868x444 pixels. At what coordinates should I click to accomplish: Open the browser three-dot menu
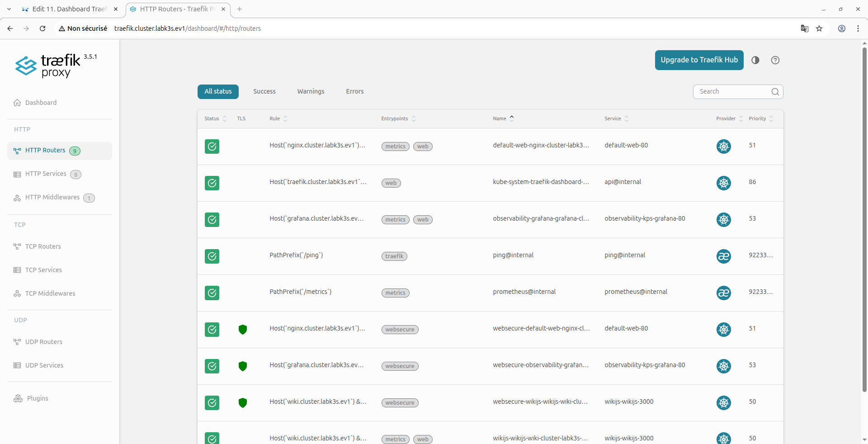click(x=858, y=28)
